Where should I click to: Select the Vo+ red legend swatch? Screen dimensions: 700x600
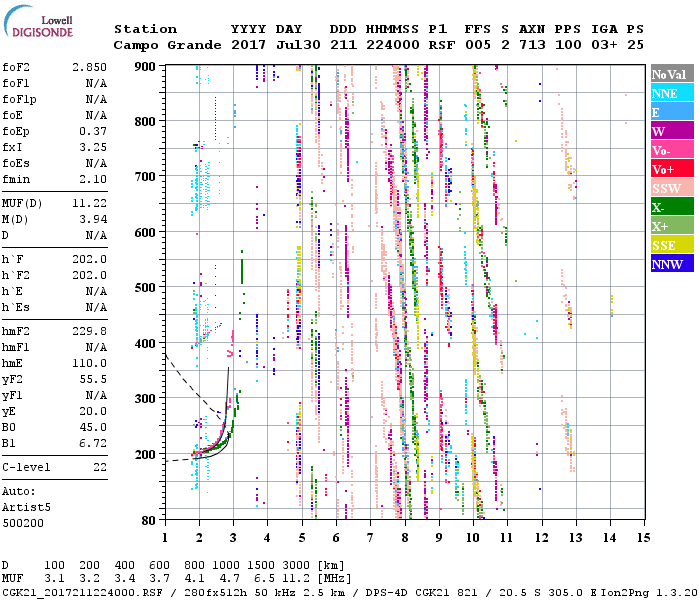[671, 169]
